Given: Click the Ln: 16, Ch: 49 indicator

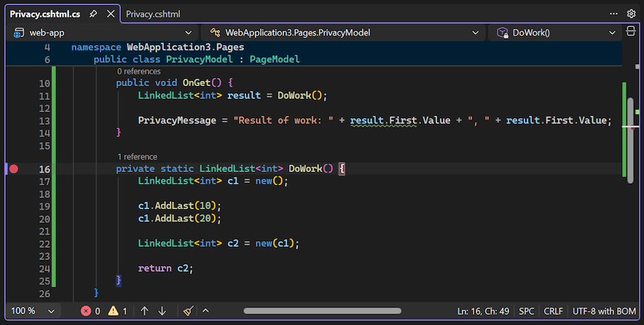Looking at the screenshot, I should pyautogui.click(x=483, y=311).
